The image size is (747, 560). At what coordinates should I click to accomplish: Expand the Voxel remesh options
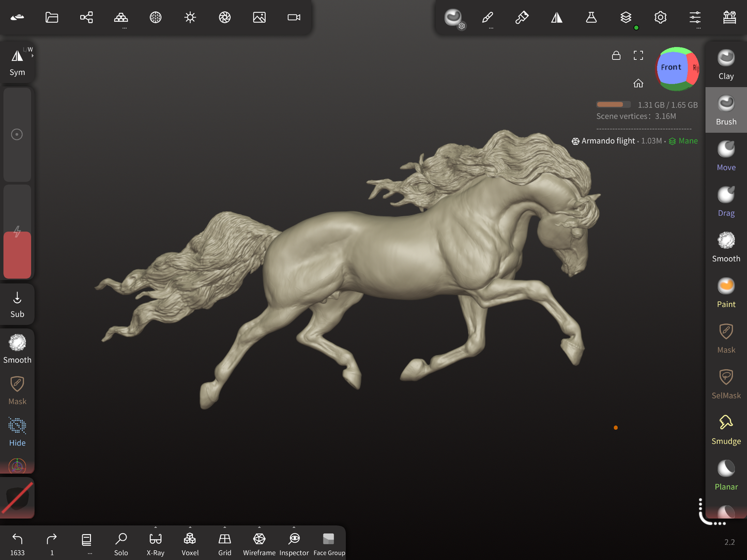pos(190,528)
